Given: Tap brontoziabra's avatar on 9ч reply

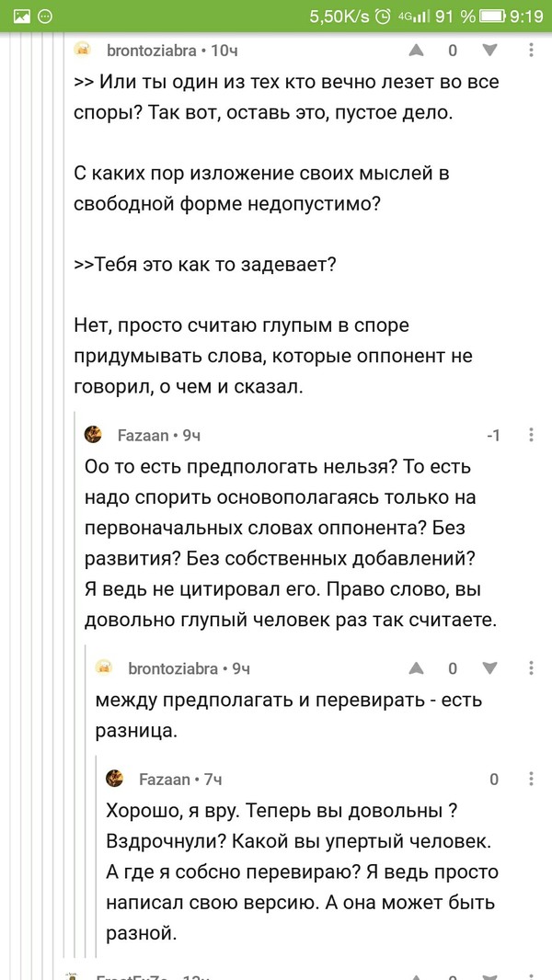Looking at the screenshot, I should [104, 667].
